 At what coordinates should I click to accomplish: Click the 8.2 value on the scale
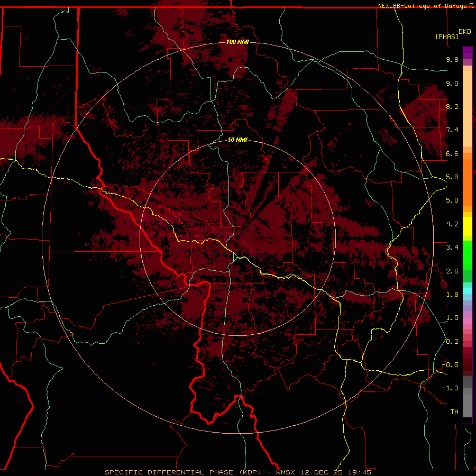pyautogui.click(x=452, y=106)
